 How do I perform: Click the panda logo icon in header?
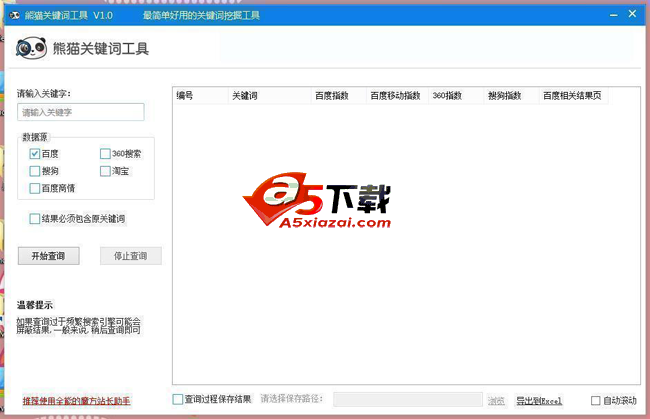click(x=31, y=48)
